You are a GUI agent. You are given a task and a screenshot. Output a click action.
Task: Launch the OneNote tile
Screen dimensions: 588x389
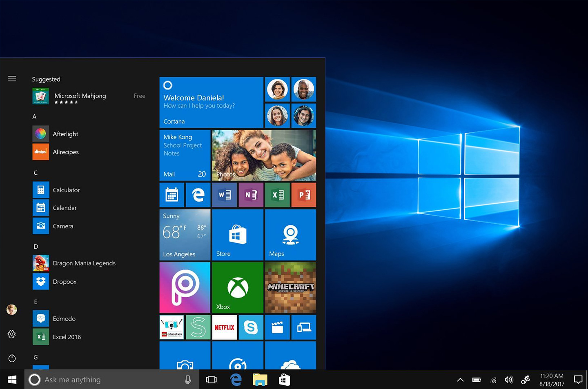click(x=251, y=195)
